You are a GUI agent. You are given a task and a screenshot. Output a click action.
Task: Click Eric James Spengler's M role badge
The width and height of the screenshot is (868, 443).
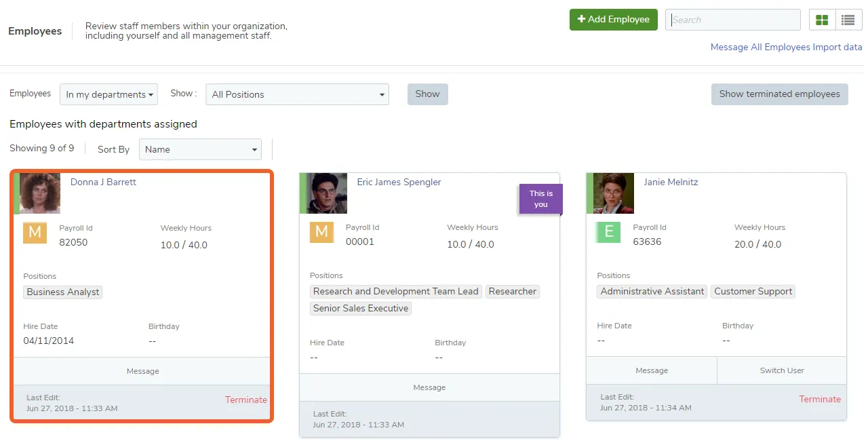[322, 231]
